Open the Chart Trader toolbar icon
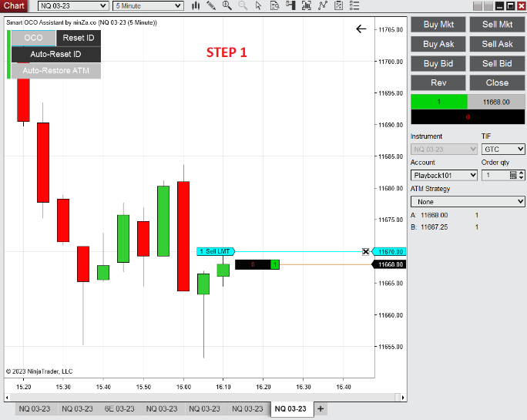Viewport: 527px width, 420px height. click(290, 6)
